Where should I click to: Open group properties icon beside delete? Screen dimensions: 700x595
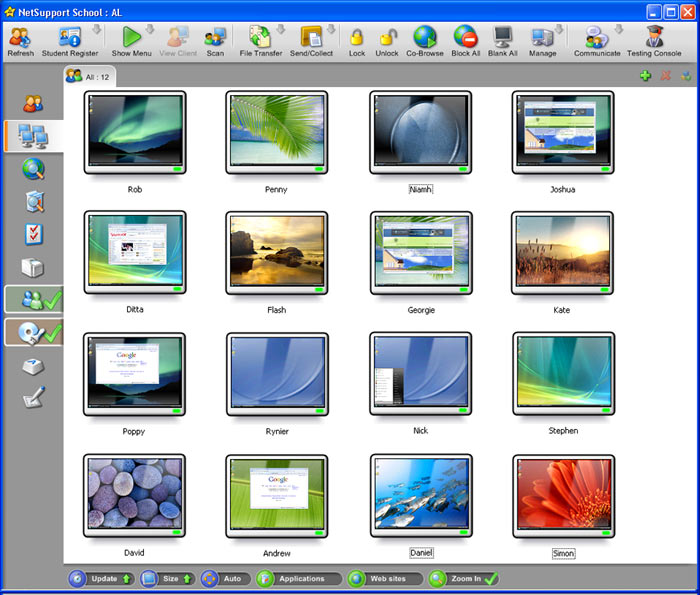[x=686, y=75]
